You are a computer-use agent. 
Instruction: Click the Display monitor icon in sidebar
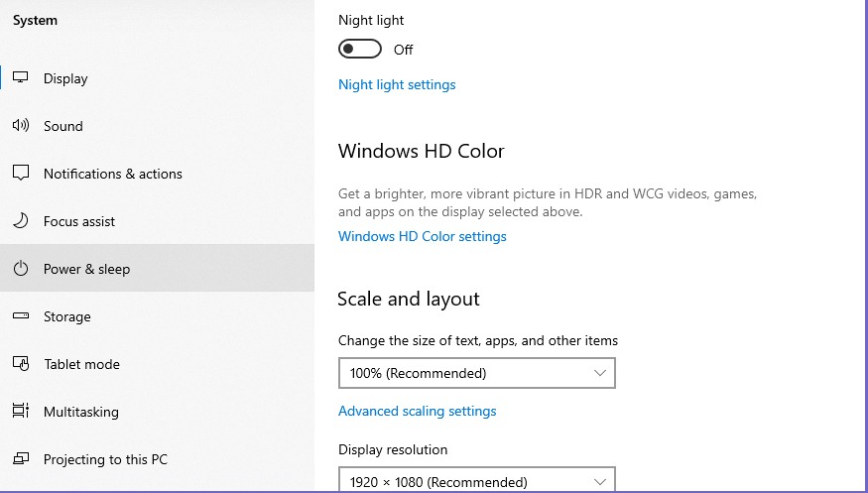point(21,77)
